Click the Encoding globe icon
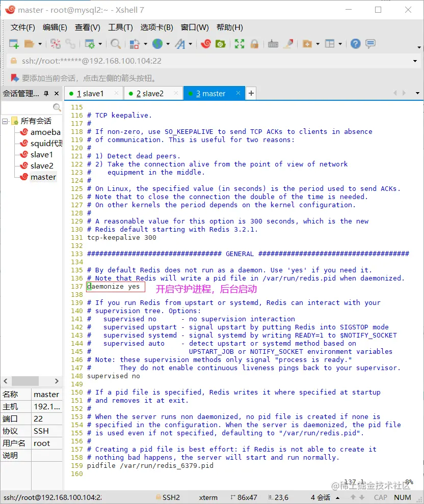Viewport: 424px width, 504px height. pyautogui.click(x=157, y=44)
